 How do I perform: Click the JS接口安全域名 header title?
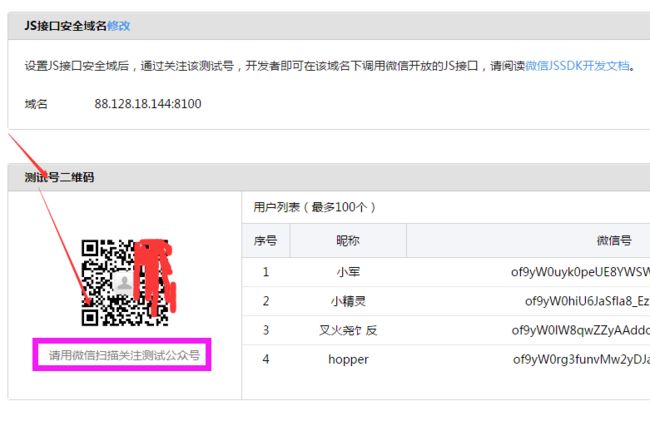point(65,26)
